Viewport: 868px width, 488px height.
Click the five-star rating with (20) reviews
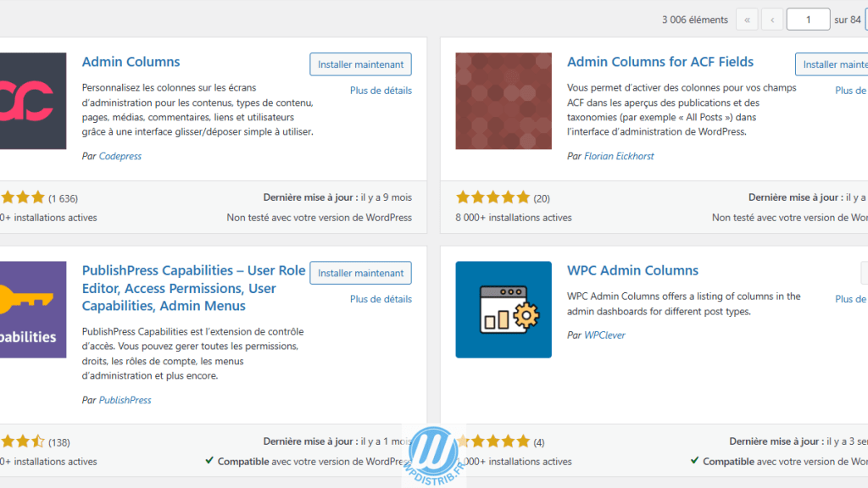click(492, 197)
